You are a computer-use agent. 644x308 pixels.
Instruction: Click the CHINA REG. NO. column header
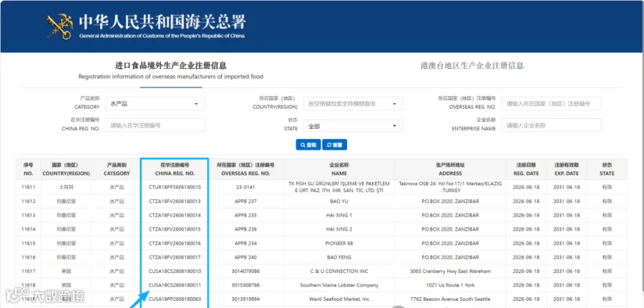175,169
